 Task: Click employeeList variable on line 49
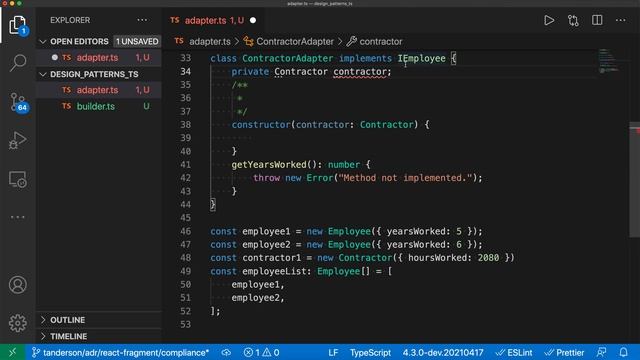click(274, 271)
